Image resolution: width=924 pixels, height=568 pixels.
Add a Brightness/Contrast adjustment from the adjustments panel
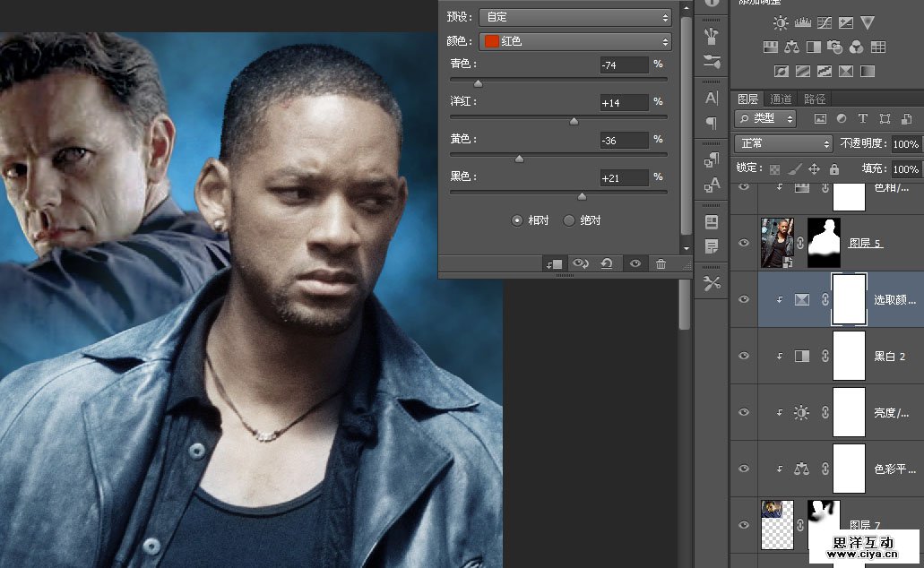tap(781, 23)
